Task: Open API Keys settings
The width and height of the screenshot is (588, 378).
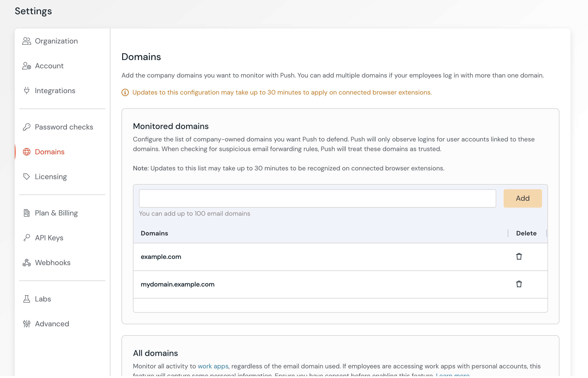Action: tap(49, 238)
